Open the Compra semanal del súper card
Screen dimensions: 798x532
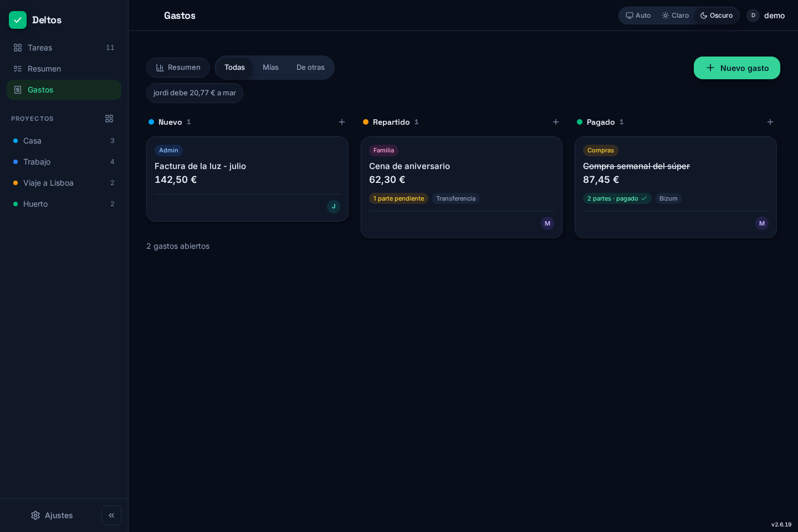tap(676, 187)
